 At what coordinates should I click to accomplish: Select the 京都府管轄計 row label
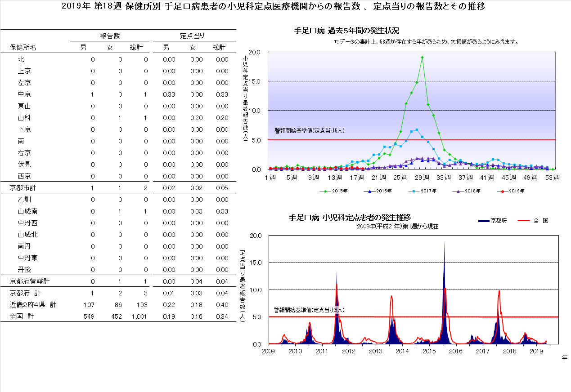point(29,281)
